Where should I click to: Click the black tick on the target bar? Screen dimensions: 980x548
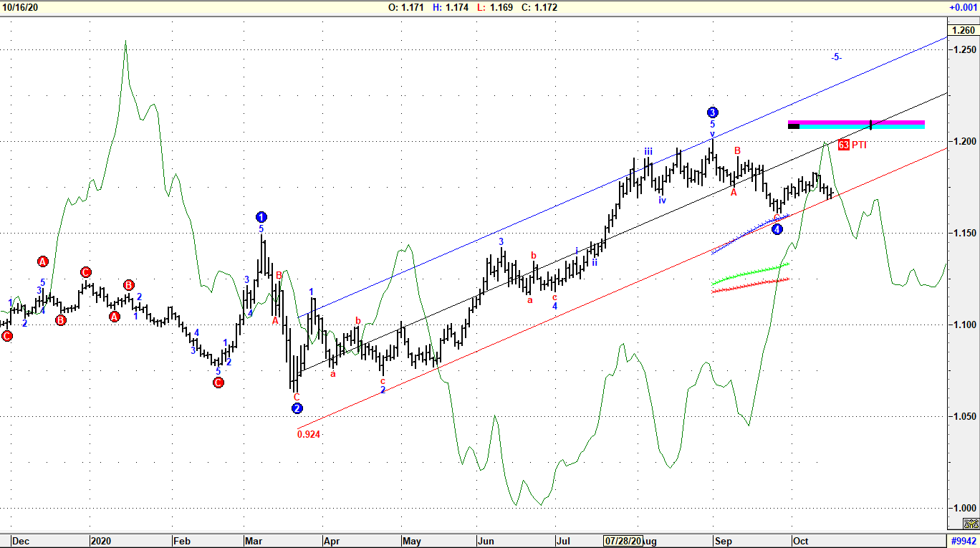point(870,125)
